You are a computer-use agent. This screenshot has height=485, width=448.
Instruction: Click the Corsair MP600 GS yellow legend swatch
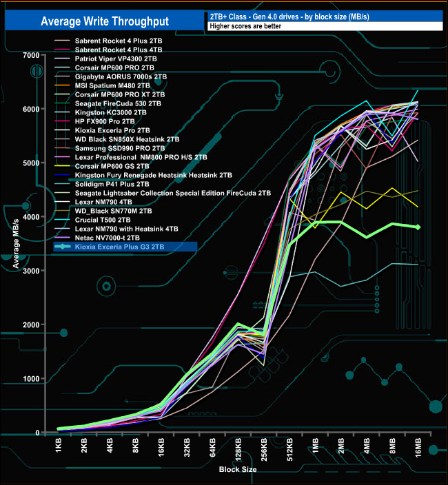63,167
